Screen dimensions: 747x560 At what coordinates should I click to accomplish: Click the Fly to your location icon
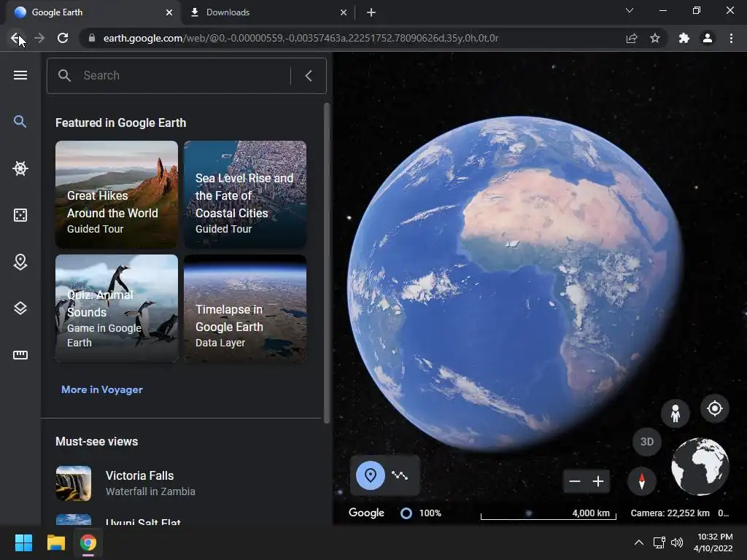coord(715,408)
